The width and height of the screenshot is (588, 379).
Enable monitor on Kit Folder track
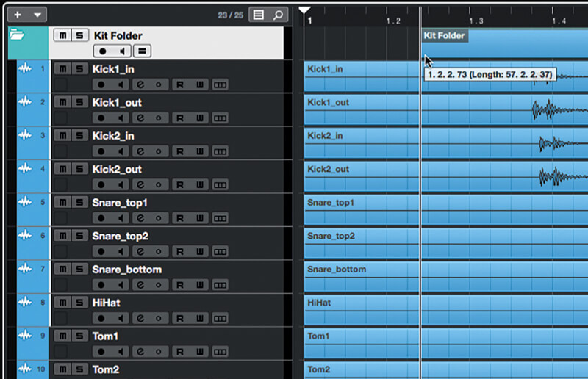pyautogui.click(x=121, y=51)
